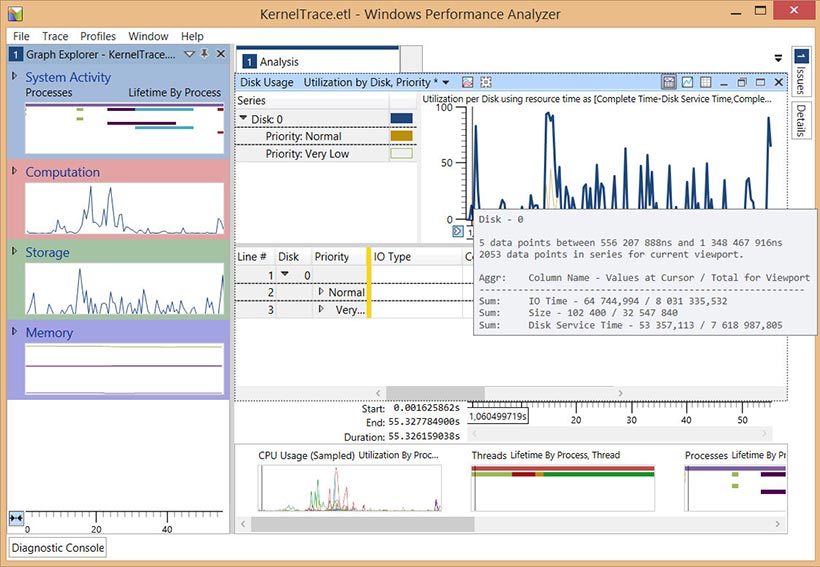The width and height of the screenshot is (820, 567).
Task: Open the Issues side tab
Action: [801, 72]
